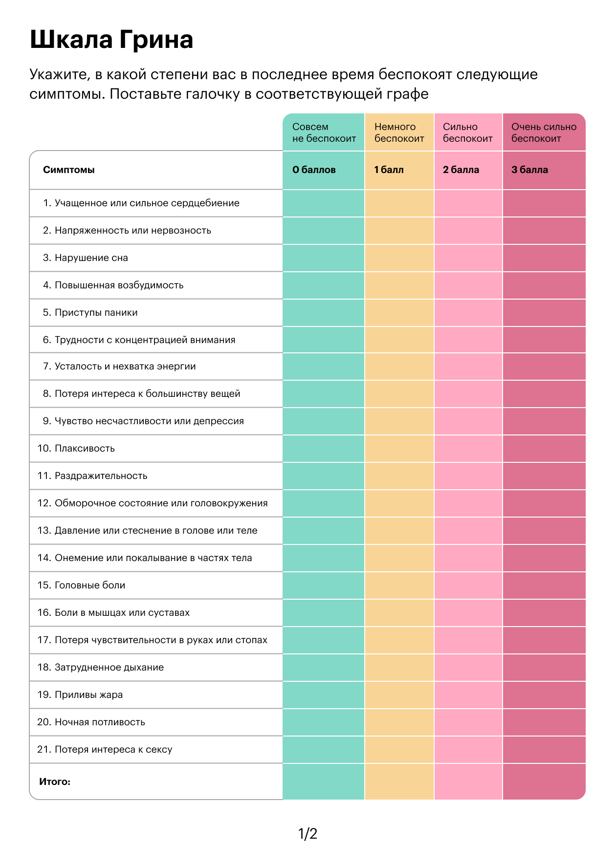
Task: Select the Очень сильно беспокоит header
Action: pyautogui.click(x=544, y=132)
